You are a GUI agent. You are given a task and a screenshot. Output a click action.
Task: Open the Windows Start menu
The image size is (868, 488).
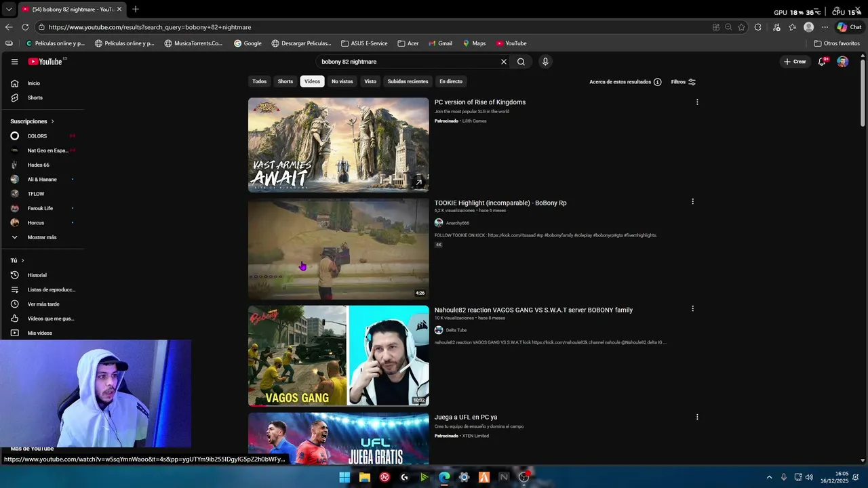(x=344, y=477)
